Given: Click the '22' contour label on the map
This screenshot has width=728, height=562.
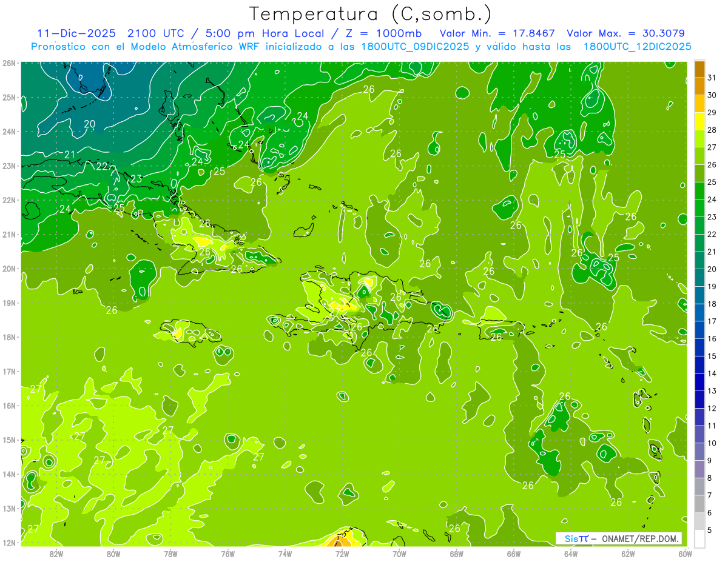Looking at the screenshot, I should [x=102, y=166].
